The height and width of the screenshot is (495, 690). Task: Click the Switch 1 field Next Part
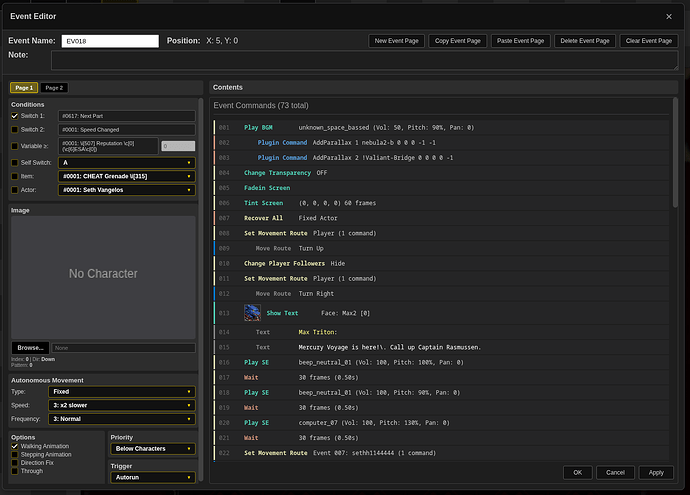127,116
